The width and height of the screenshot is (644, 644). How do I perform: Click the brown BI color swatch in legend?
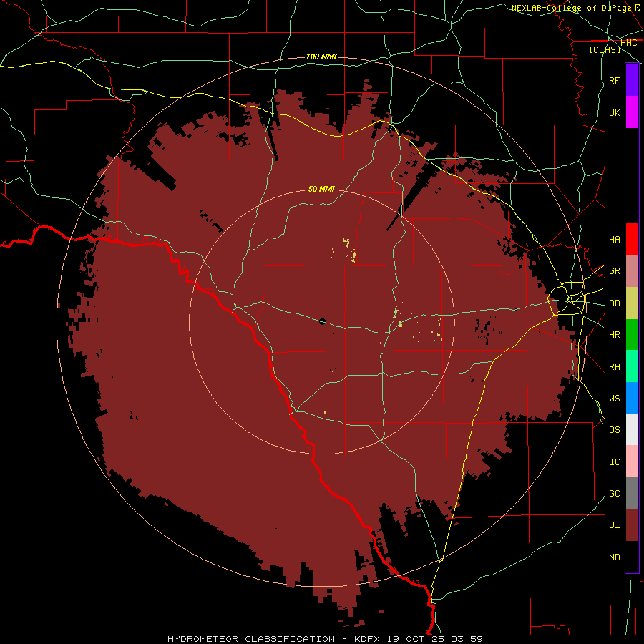pos(632,525)
